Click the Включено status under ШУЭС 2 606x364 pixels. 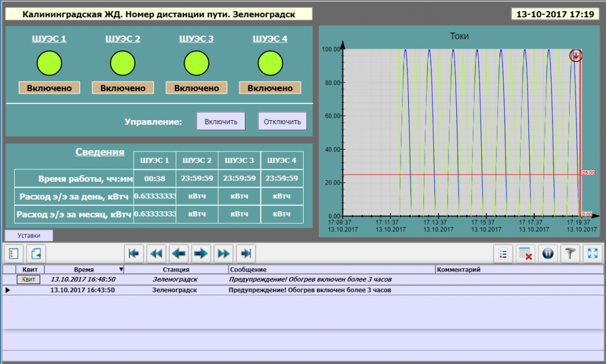pos(123,88)
